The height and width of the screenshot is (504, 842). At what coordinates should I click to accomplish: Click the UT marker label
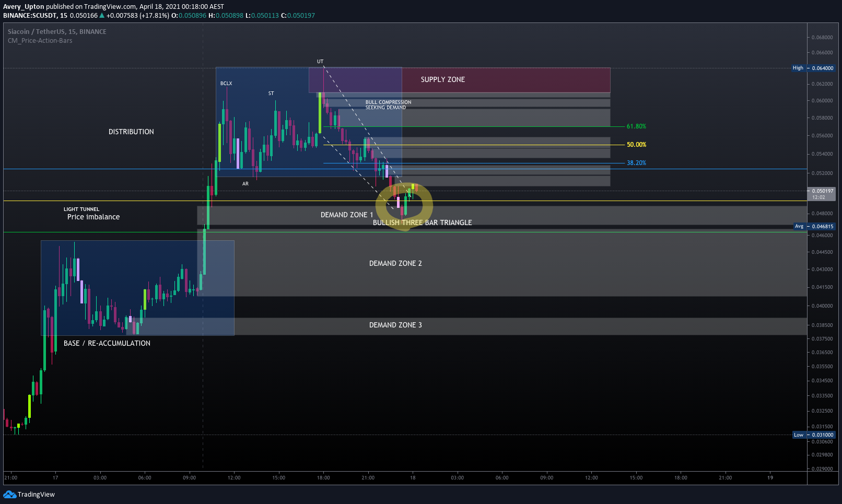(x=320, y=62)
